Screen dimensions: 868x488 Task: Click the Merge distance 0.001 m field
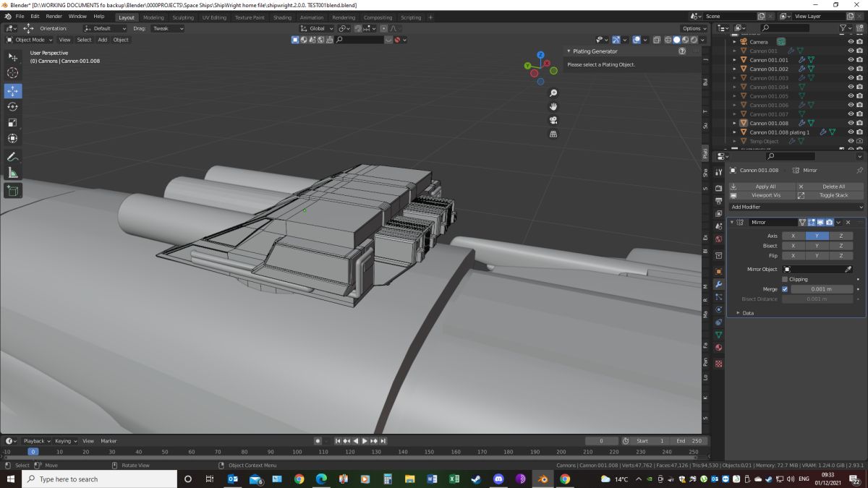pyautogui.click(x=822, y=289)
